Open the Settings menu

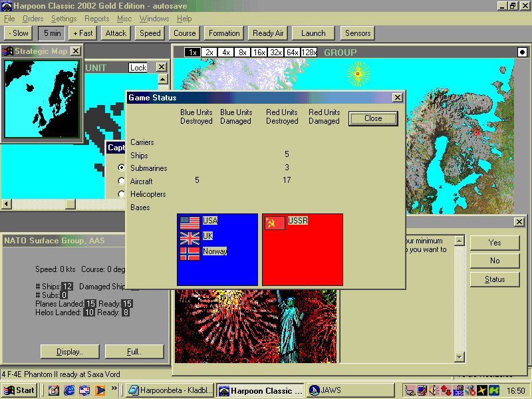[x=64, y=19]
